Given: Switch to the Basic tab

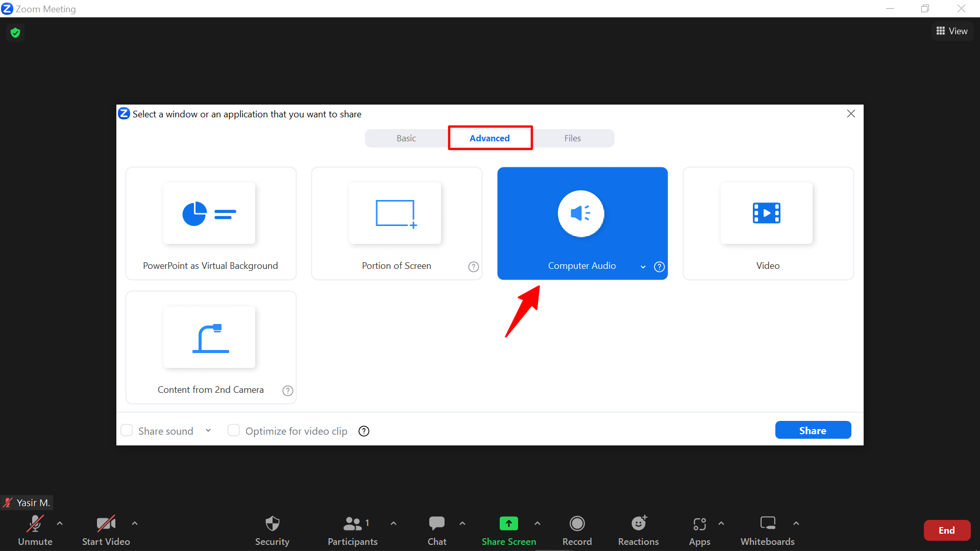Looking at the screenshot, I should 406,138.
